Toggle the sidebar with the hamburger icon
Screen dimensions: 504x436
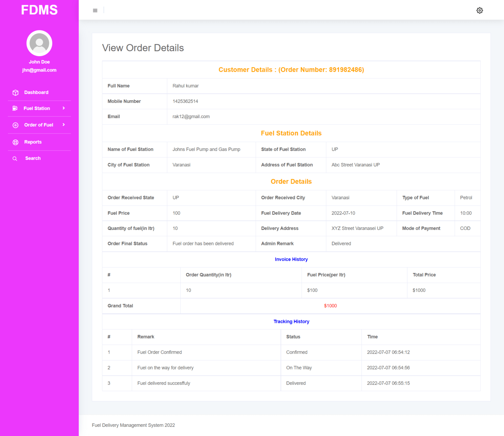pos(95,10)
